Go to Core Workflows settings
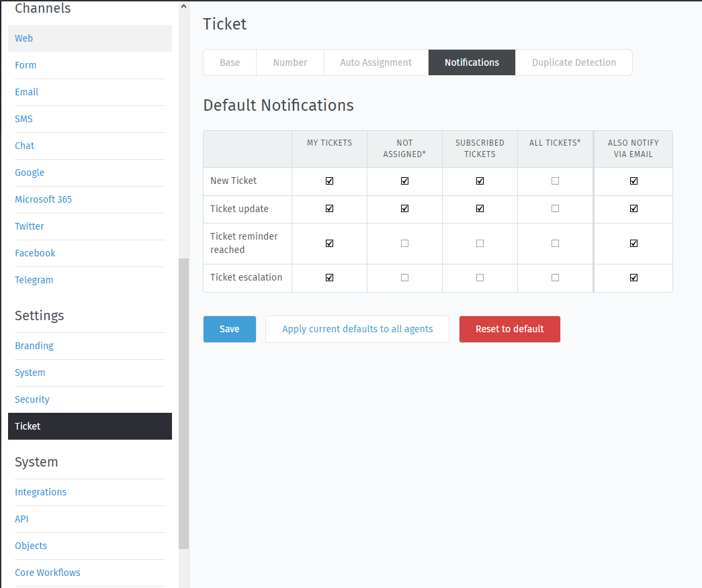Viewport: 702px width, 588px height. 47,573
